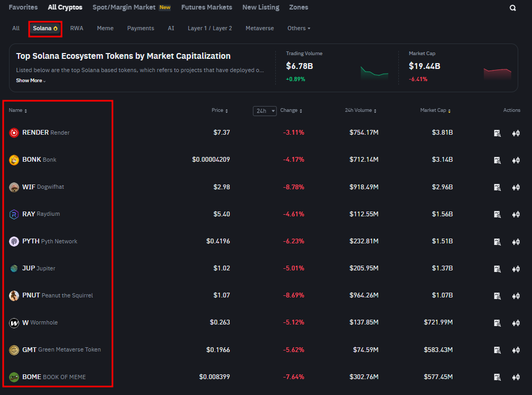This screenshot has width=532, height=395.
Task: Sort table by Market Cap column
Action: (x=435, y=110)
